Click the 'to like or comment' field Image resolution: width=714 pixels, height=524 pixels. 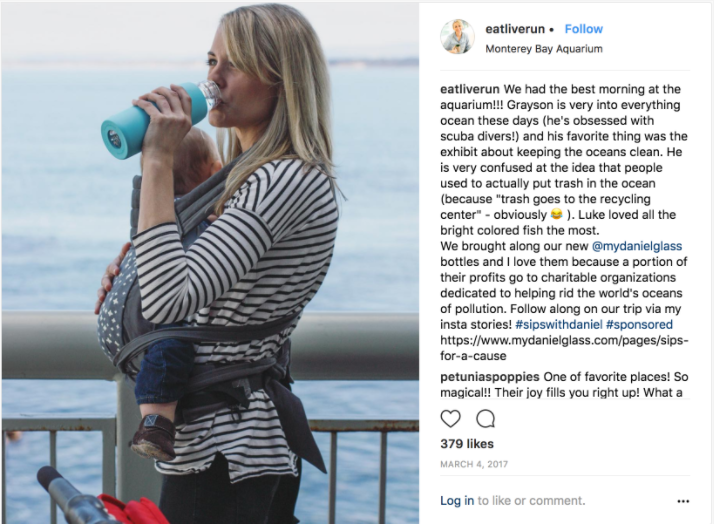tap(531, 501)
